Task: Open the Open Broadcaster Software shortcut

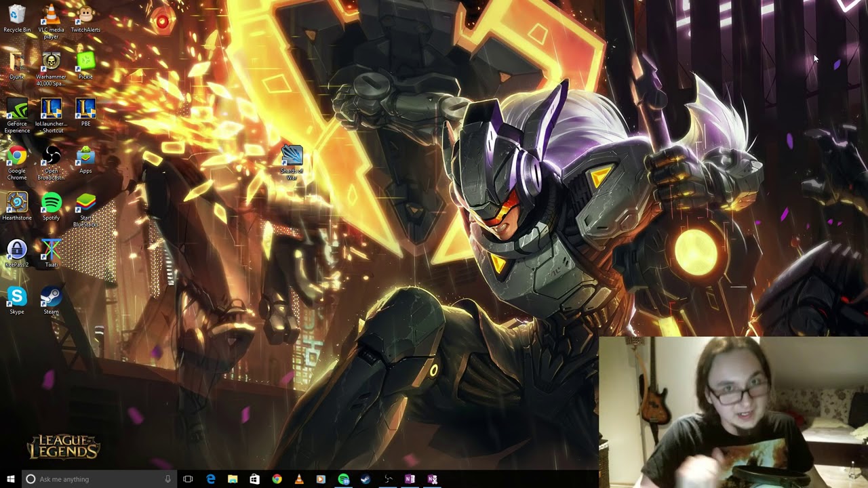Action: pyautogui.click(x=51, y=163)
